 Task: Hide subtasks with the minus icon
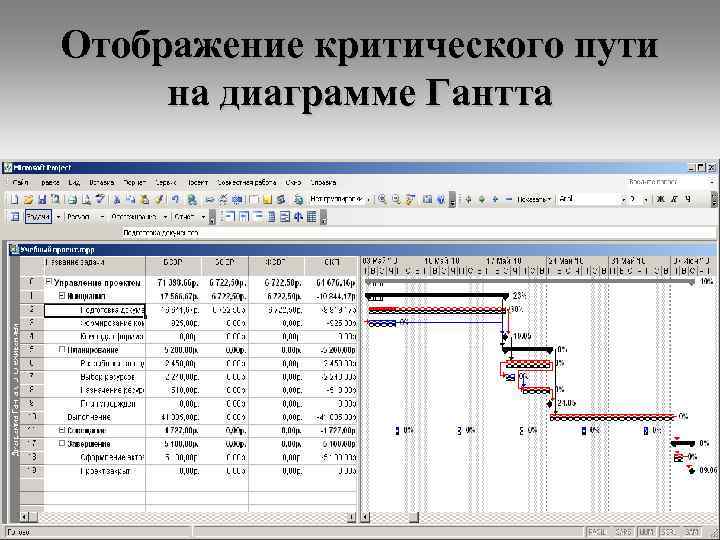click(508, 199)
